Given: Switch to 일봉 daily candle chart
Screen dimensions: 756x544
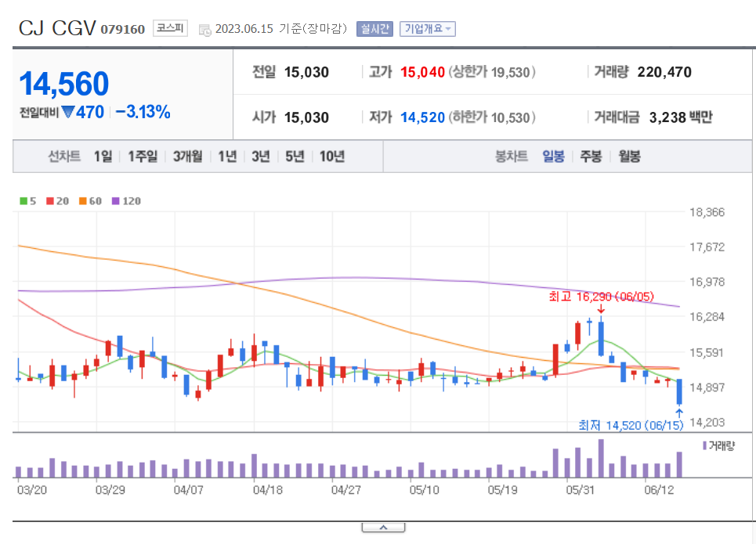Looking at the screenshot, I should pyautogui.click(x=553, y=157).
